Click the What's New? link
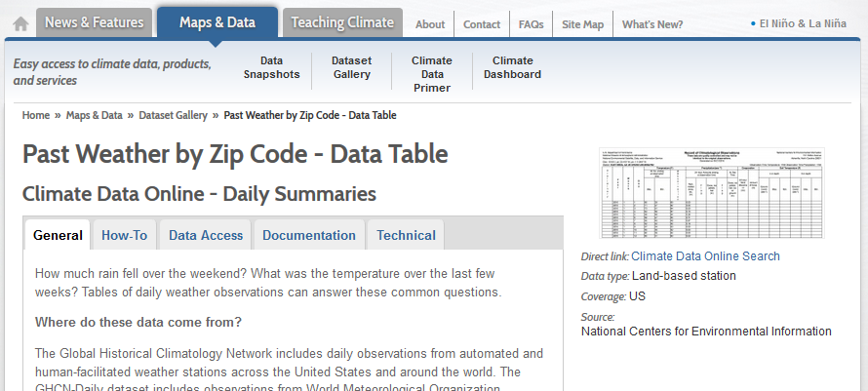 [x=652, y=24]
